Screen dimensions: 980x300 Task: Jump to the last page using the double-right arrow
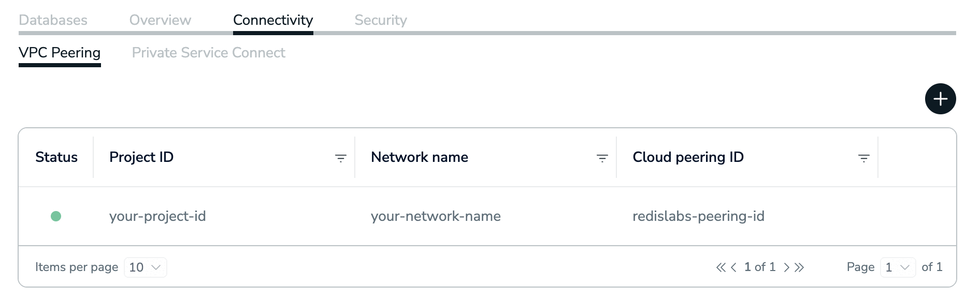click(x=799, y=267)
